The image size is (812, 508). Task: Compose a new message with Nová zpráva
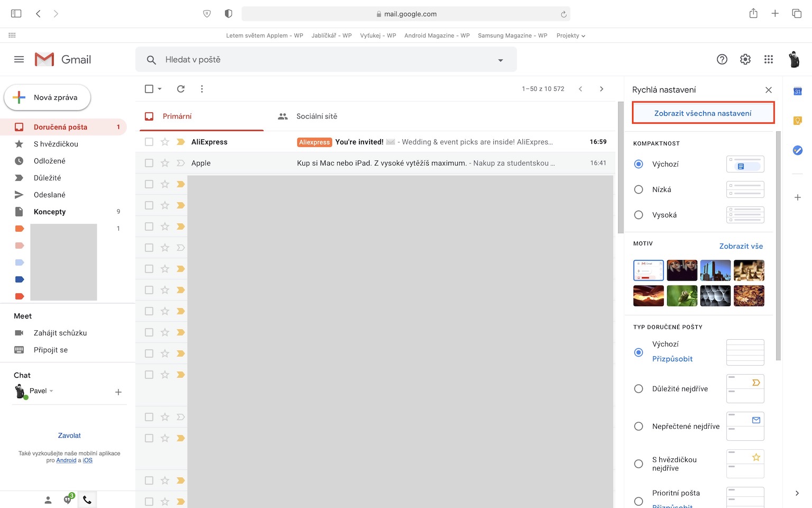[48, 97]
